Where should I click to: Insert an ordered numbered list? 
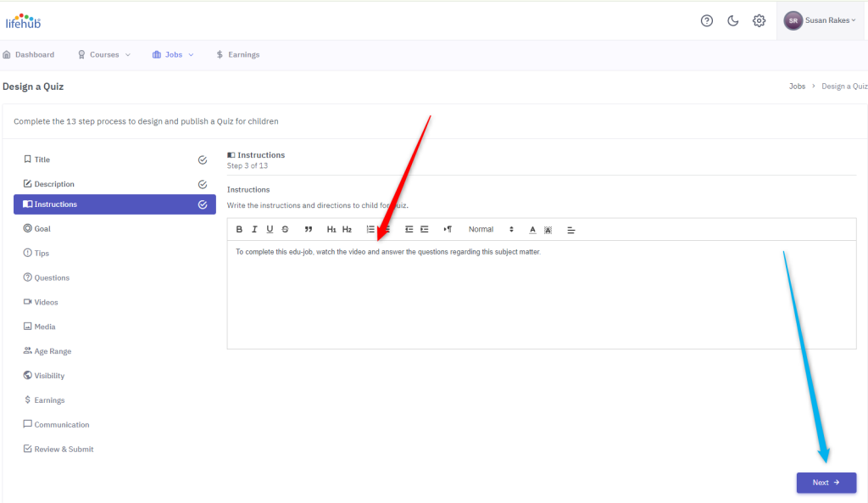pyautogui.click(x=370, y=229)
